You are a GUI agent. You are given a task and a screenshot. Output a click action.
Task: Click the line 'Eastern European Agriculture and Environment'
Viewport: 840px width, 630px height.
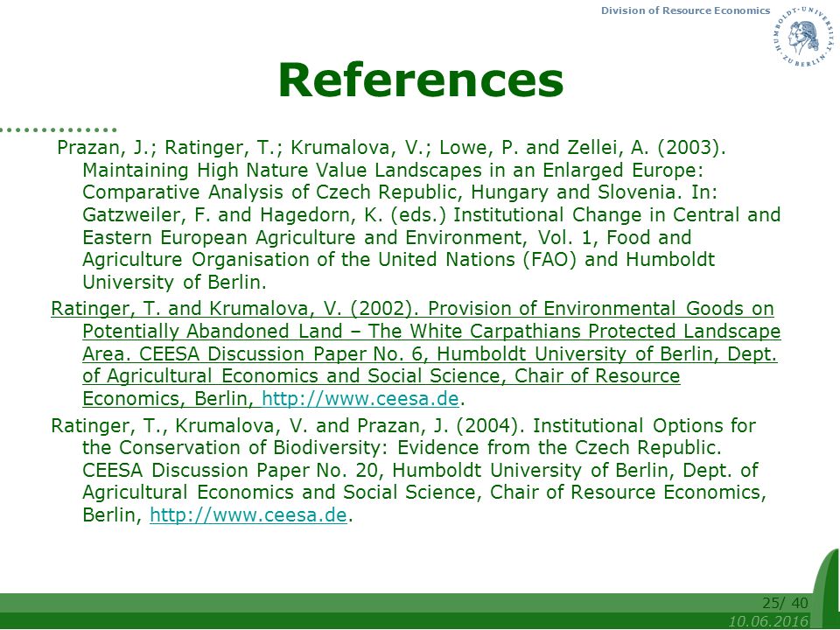point(387,237)
